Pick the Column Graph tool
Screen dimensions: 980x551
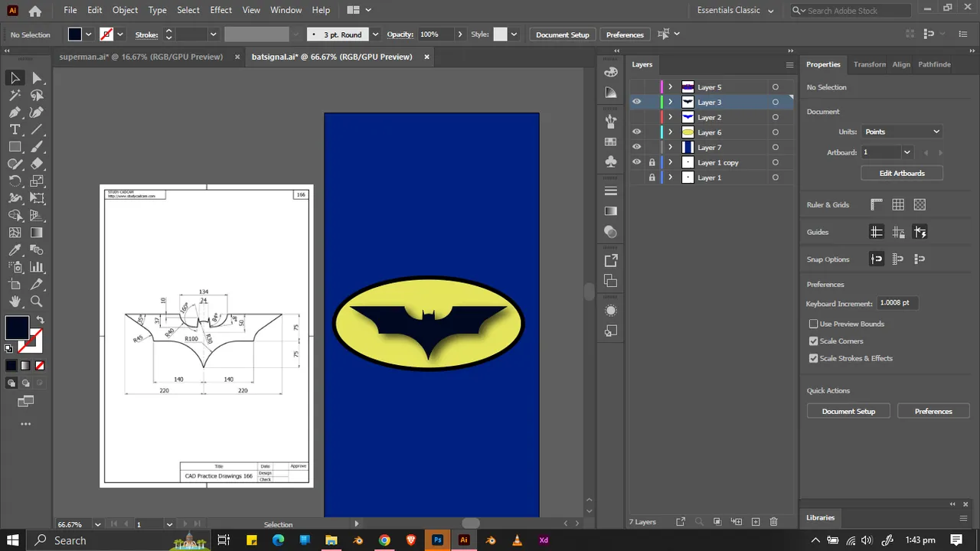(37, 267)
